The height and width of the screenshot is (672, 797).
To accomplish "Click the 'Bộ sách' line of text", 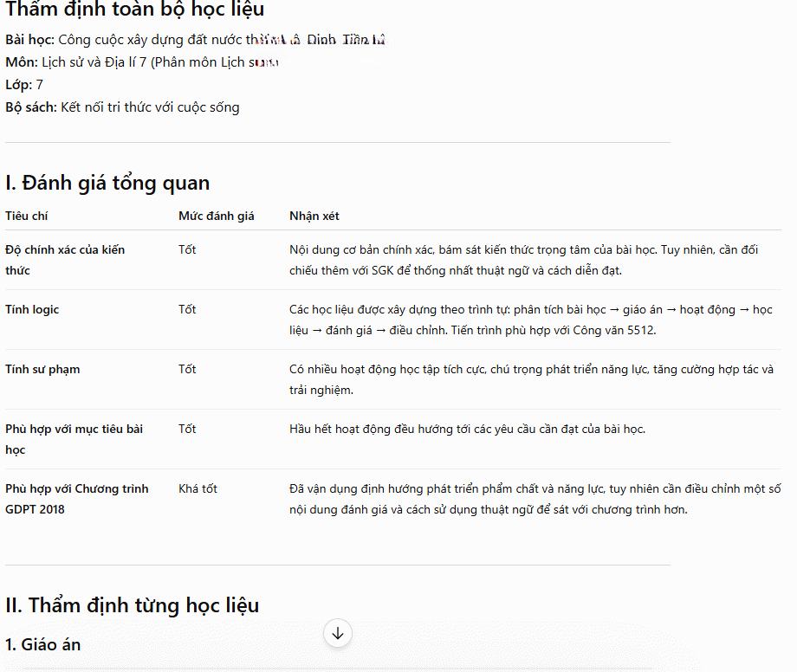I will coord(122,107).
